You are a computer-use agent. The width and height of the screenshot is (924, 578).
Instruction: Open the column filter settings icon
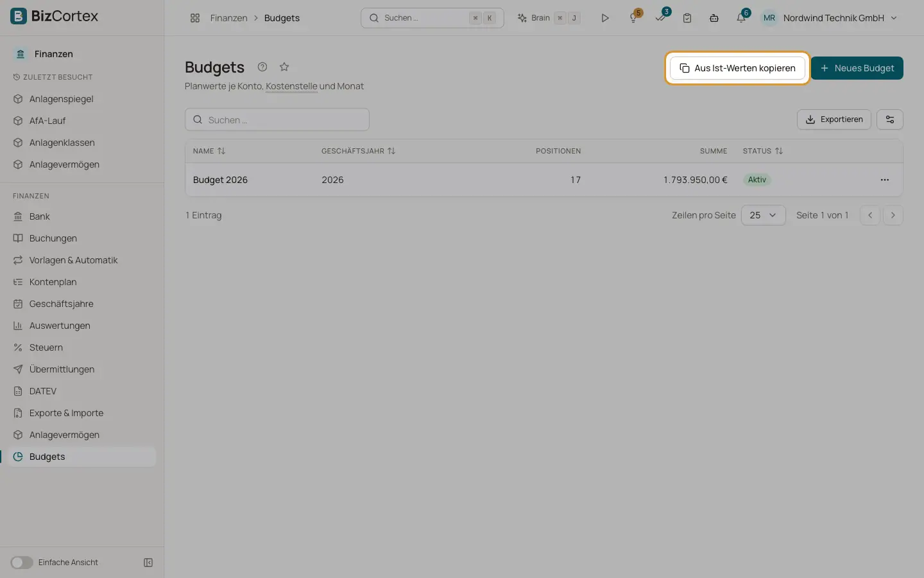click(890, 119)
